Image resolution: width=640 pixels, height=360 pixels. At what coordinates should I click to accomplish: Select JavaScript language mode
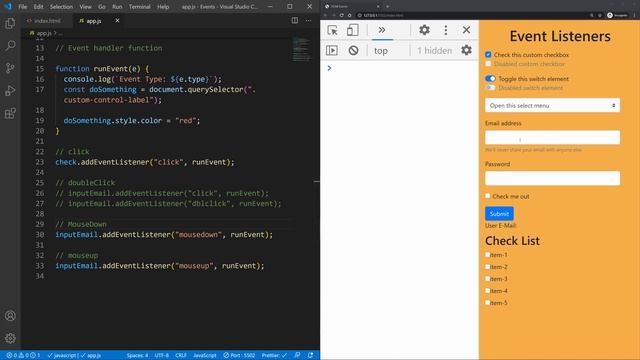click(x=204, y=355)
